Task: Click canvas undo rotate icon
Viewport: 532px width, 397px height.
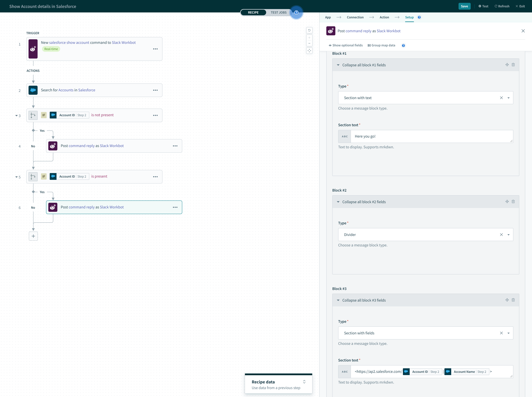Action: [309, 30]
